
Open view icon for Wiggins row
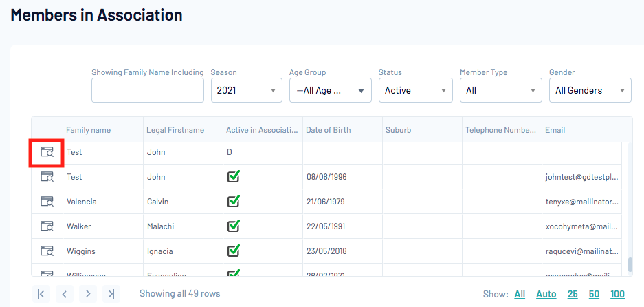coord(47,251)
